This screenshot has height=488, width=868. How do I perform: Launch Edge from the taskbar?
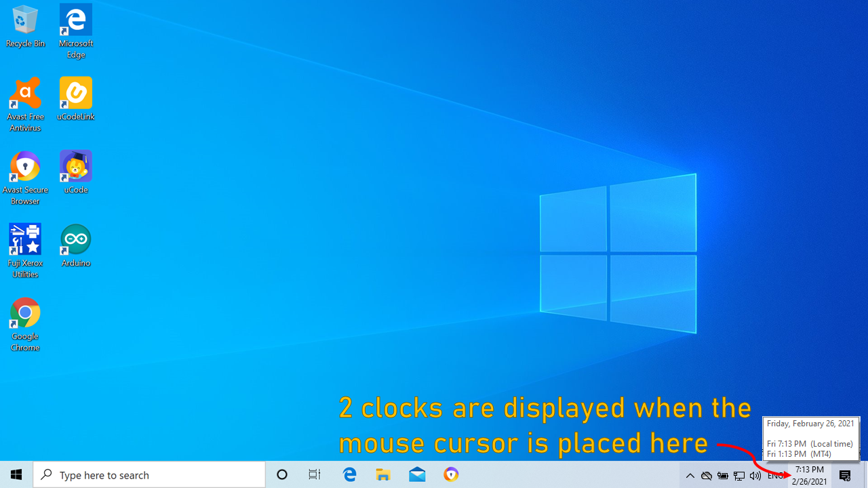[x=349, y=474]
